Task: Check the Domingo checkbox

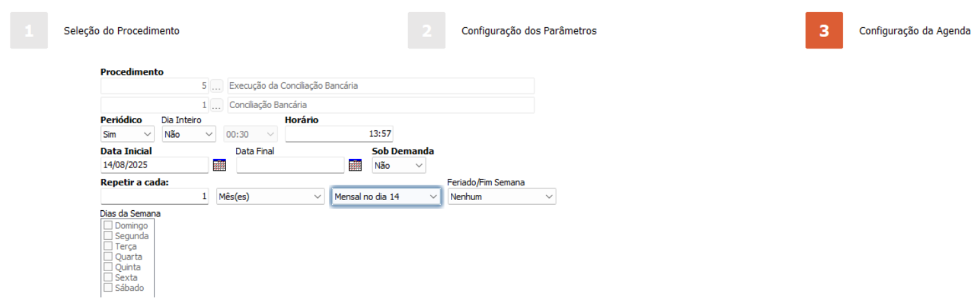Action: pyautogui.click(x=108, y=226)
